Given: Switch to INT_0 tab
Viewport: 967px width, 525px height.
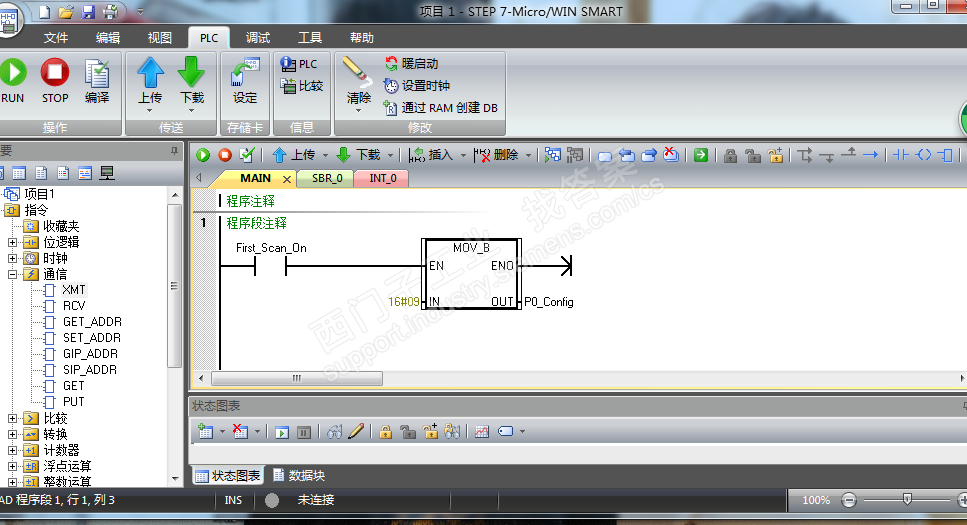Looking at the screenshot, I should (382, 178).
